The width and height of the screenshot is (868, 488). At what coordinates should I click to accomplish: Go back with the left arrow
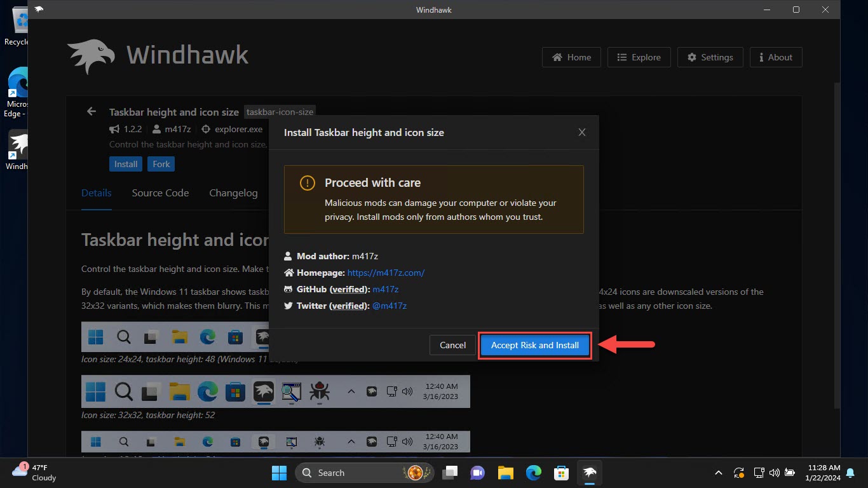point(92,111)
